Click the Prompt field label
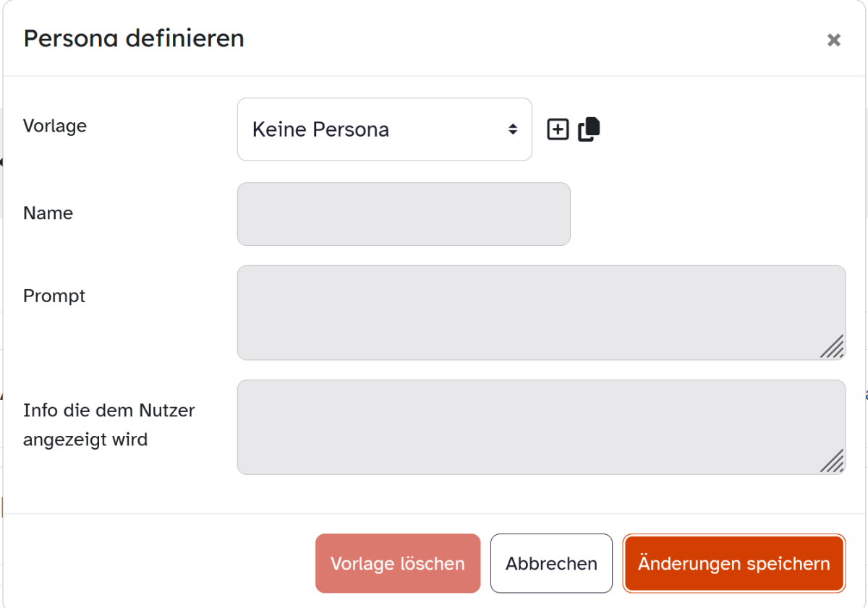868x608 pixels. (x=54, y=296)
